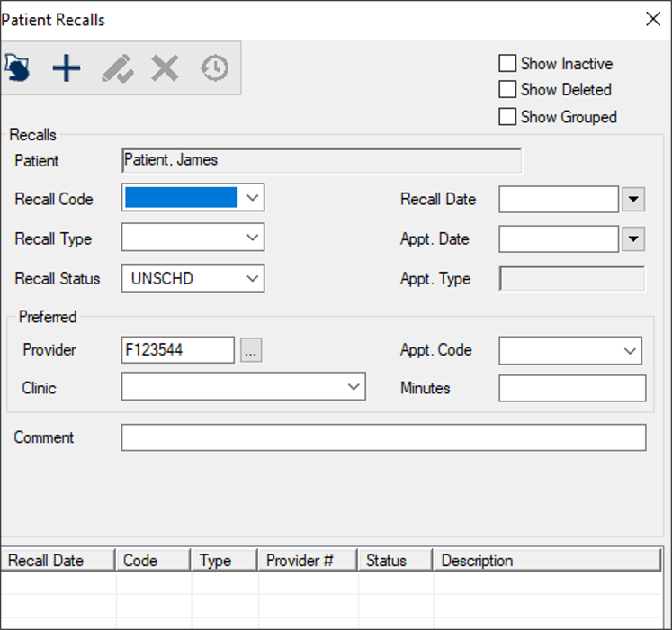Open recall history clock icon

[214, 68]
